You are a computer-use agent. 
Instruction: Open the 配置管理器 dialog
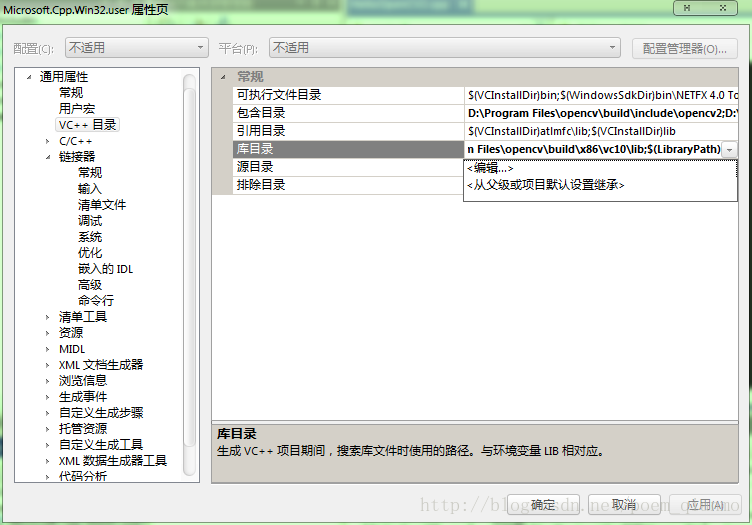tap(684, 48)
